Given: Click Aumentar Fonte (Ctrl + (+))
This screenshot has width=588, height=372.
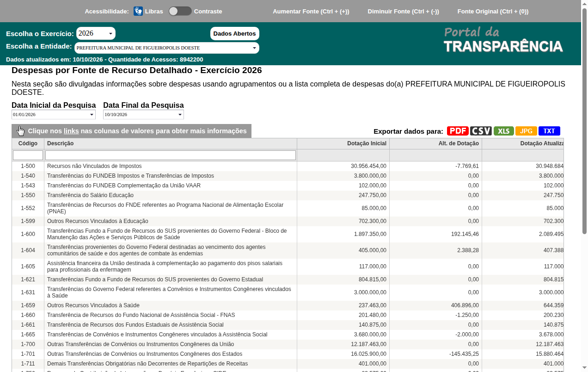Looking at the screenshot, I should 311,11.
